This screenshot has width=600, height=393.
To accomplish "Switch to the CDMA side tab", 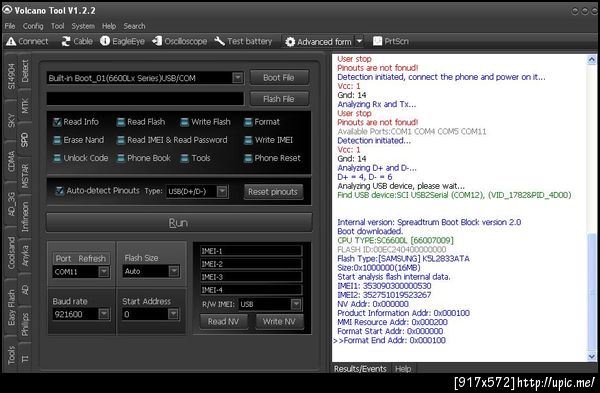I will point(11,161).
